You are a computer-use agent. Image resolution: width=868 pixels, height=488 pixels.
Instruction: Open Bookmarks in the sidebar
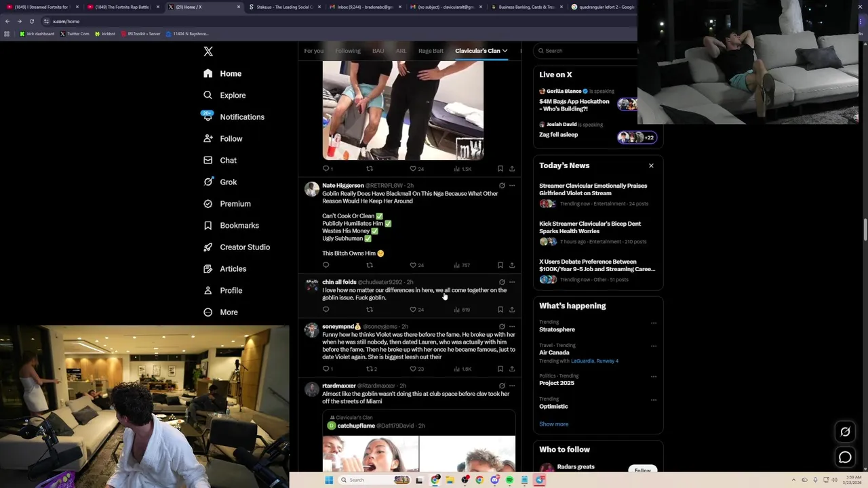click(231, 225)
